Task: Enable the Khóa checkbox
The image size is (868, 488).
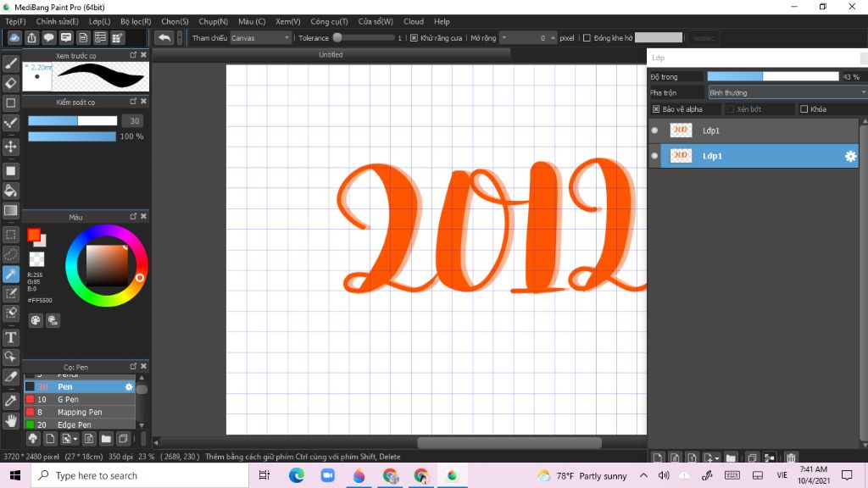Action: click(x=804, y=109)
